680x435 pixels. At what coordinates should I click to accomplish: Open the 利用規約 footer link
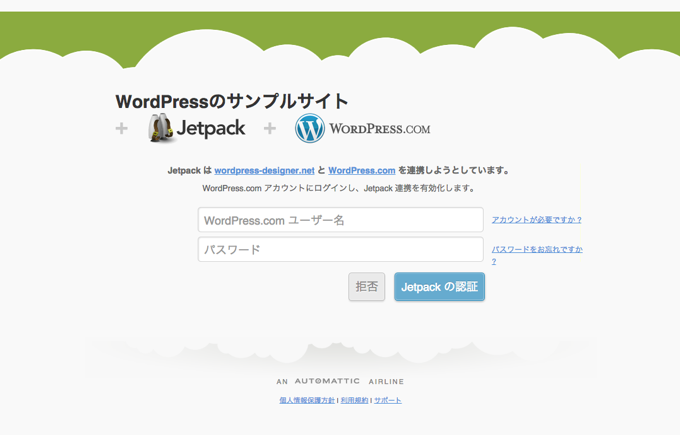click(354, 400)
